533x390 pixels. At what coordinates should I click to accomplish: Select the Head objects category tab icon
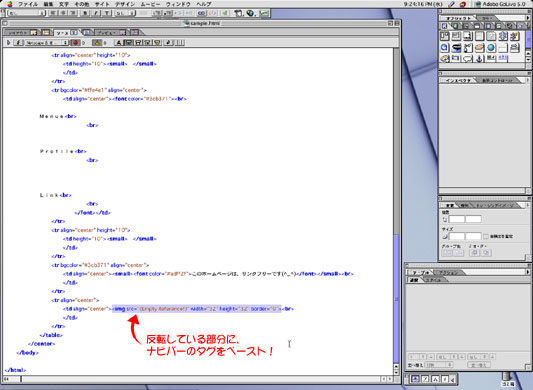click(x=477, y=26)
